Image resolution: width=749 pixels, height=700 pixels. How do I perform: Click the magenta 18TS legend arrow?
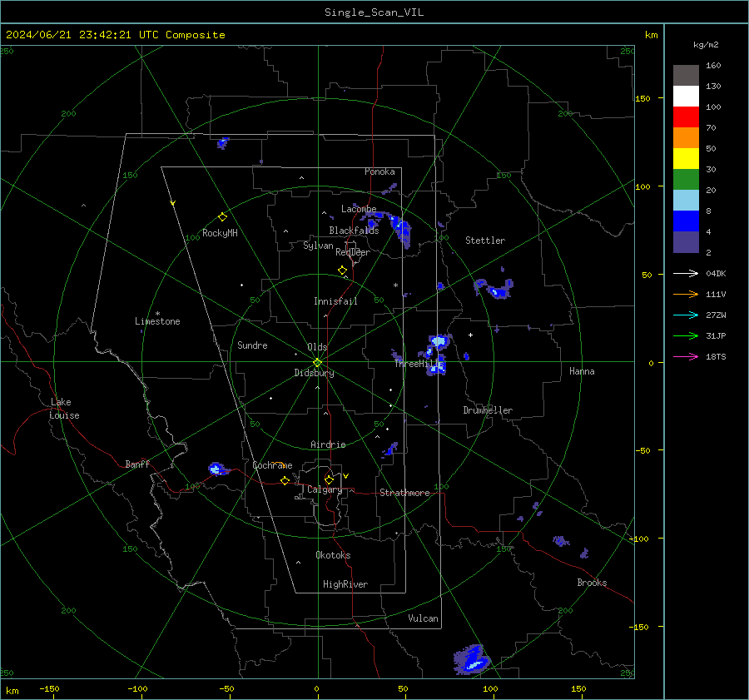pos(686,357)
